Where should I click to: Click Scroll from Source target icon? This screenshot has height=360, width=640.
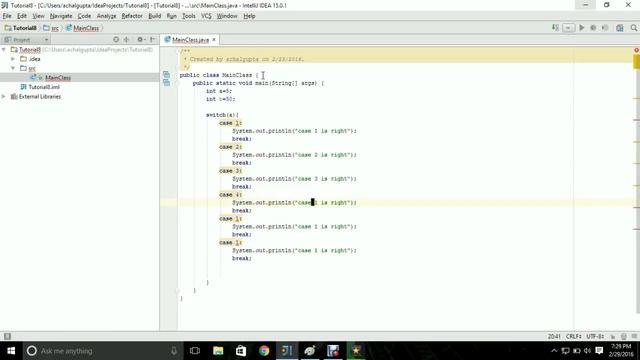click(116, 40)
